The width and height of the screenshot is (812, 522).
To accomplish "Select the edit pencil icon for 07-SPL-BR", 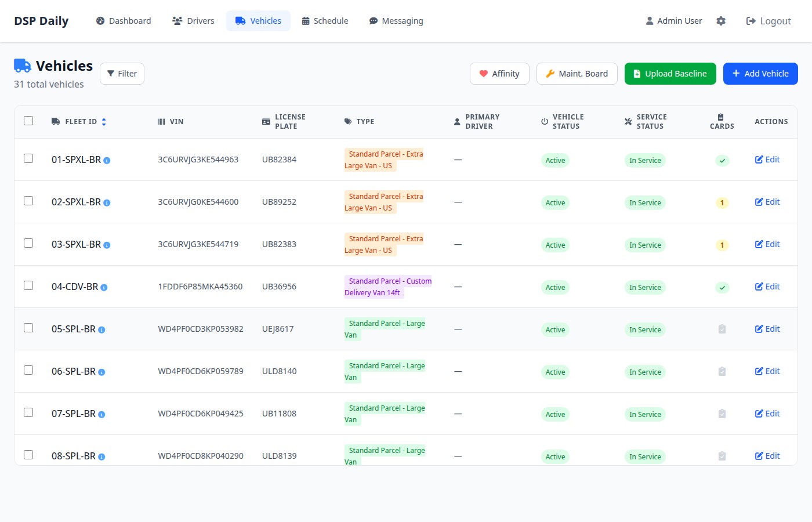I will (759, 413).
